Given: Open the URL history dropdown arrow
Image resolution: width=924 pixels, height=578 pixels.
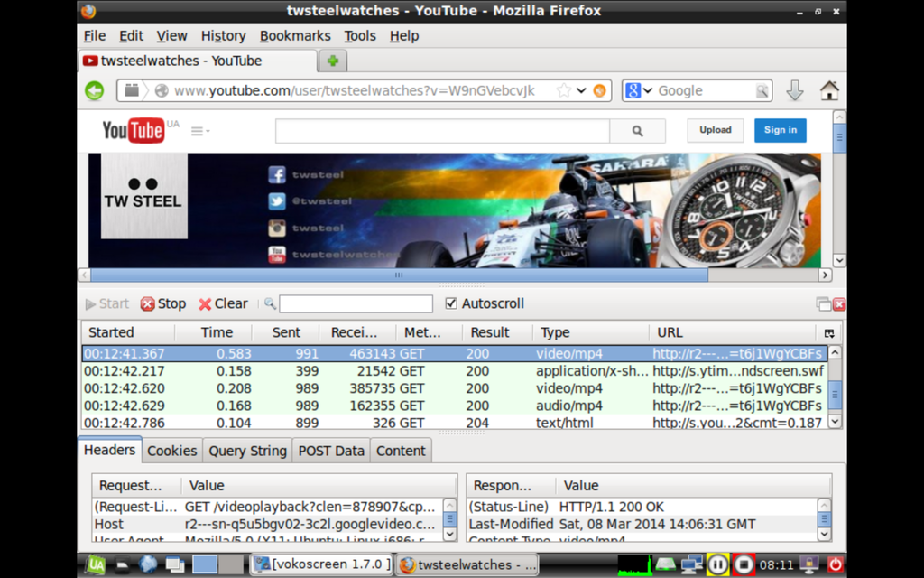Looking at the screenshot, I should [581, 91].
